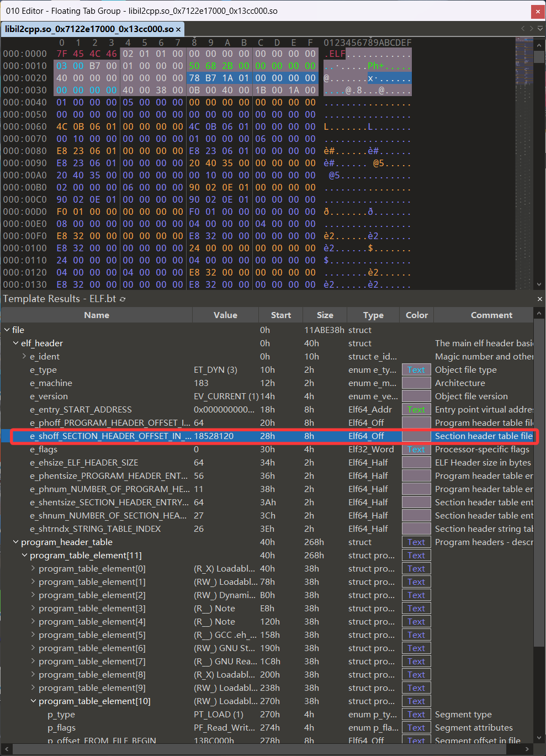
Task: Click the p_type color swatch
Action: 416,714
